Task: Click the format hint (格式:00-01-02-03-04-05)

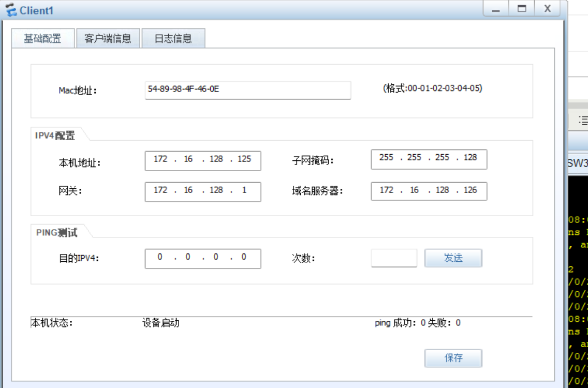Action: click(x=432, y=88)
